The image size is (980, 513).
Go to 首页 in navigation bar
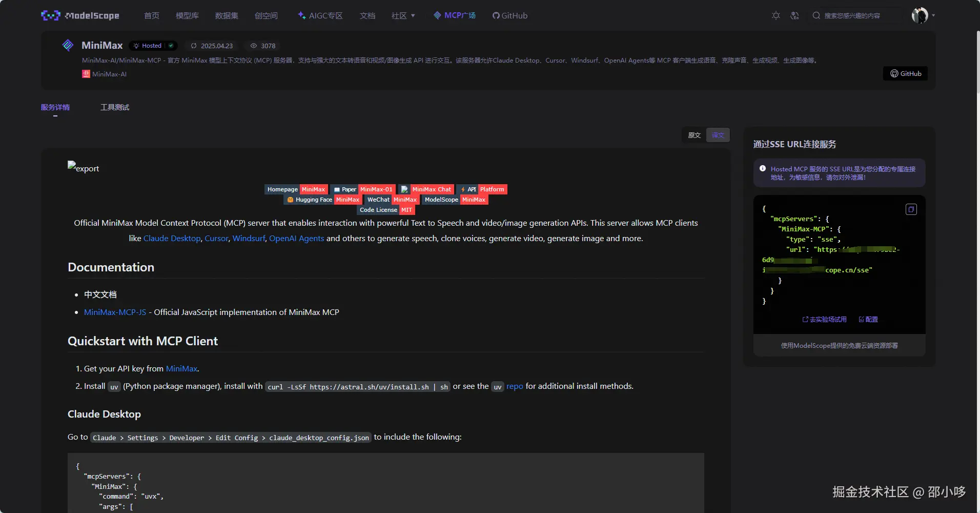point(151,16)
